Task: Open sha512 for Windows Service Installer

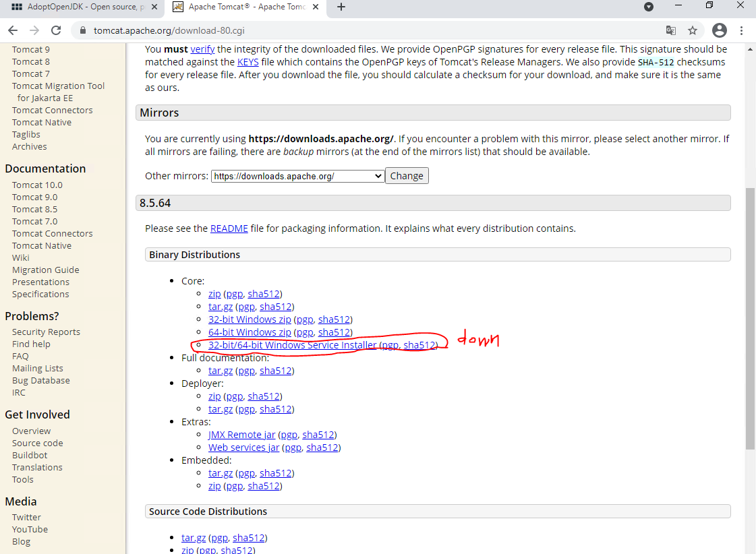Action: pyautogui.click(x=419, y=345)
